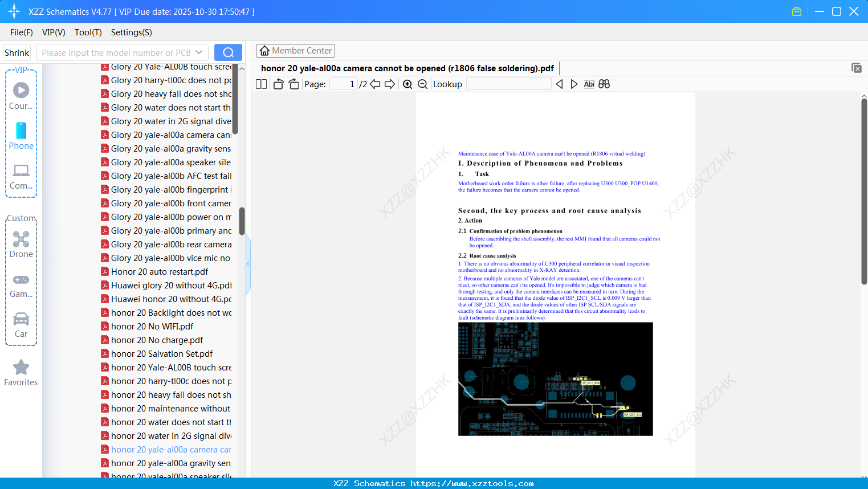Open Huawei glory 20 without 4G.pdf
Screen dimensions: 868x489
[x=171, y=285]
